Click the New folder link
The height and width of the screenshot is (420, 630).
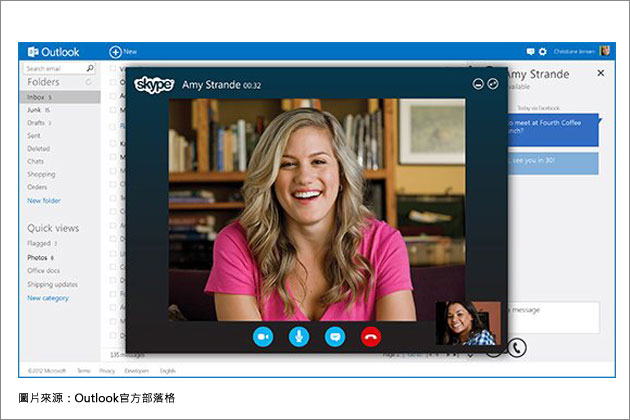pyautogui.click(x=43, y=200)
